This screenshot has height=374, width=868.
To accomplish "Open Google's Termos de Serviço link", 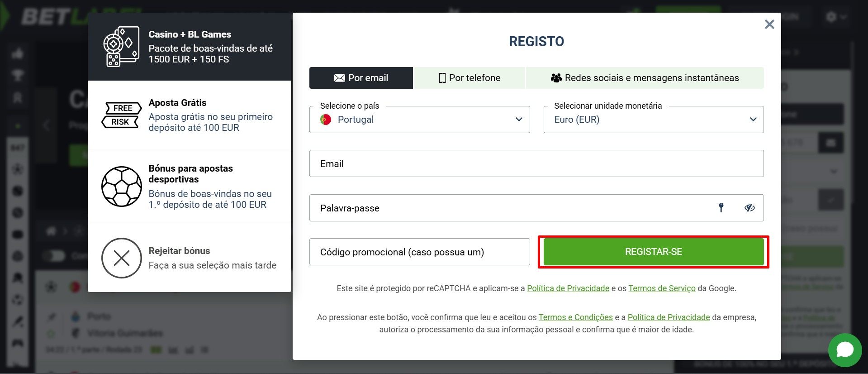I will coord(662,288).
